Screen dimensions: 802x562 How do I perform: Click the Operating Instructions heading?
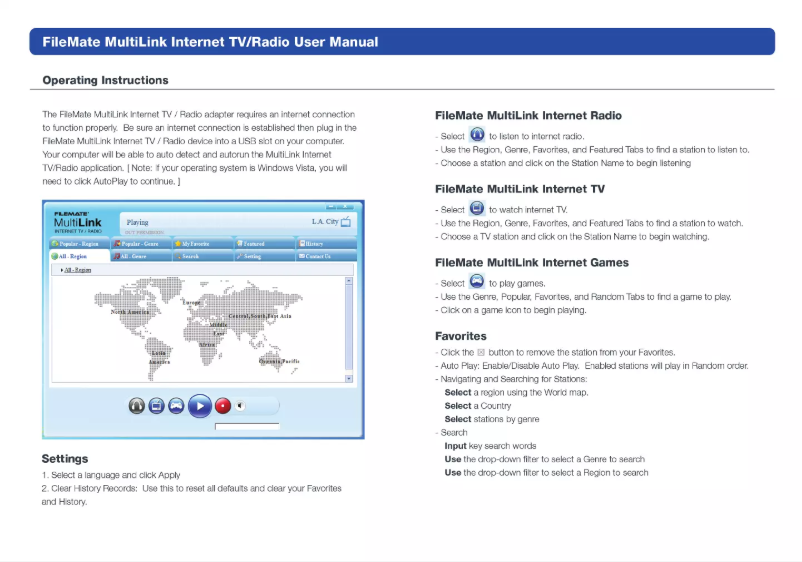(105, 80)
